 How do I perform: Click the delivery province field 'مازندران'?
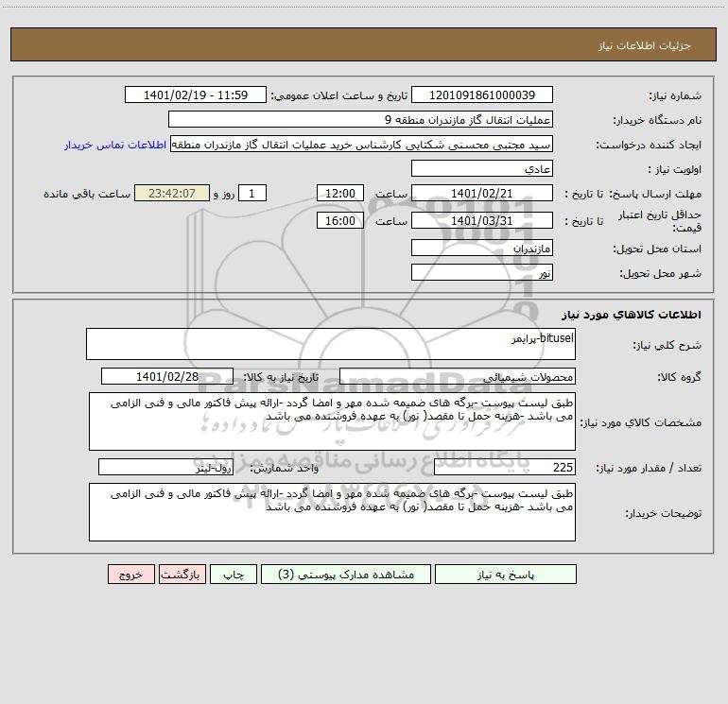pos(482,248)
